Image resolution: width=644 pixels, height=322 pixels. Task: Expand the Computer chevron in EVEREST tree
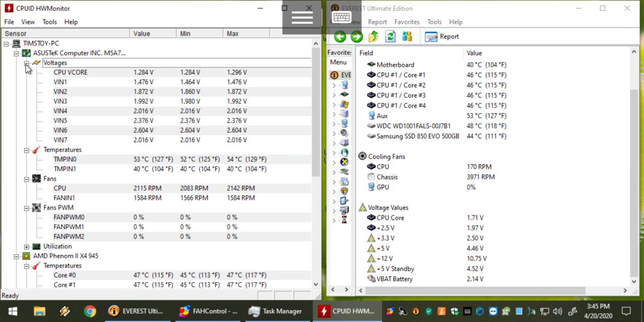pyautogui.click(x=334, y=85)
